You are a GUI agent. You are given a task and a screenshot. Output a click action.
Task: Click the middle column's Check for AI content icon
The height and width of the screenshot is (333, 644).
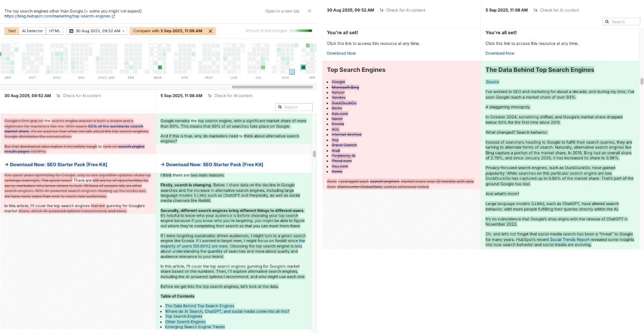tap(383, 10)
